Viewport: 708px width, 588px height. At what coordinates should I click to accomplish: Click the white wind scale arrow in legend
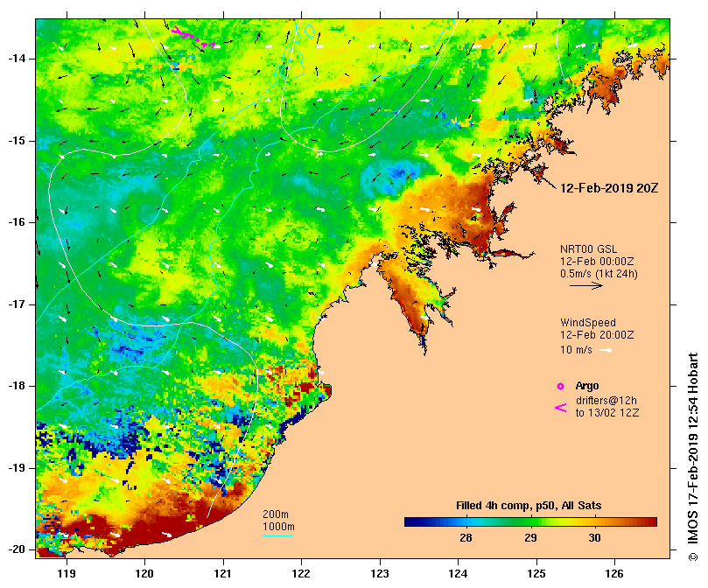click(x=606, y=350)
